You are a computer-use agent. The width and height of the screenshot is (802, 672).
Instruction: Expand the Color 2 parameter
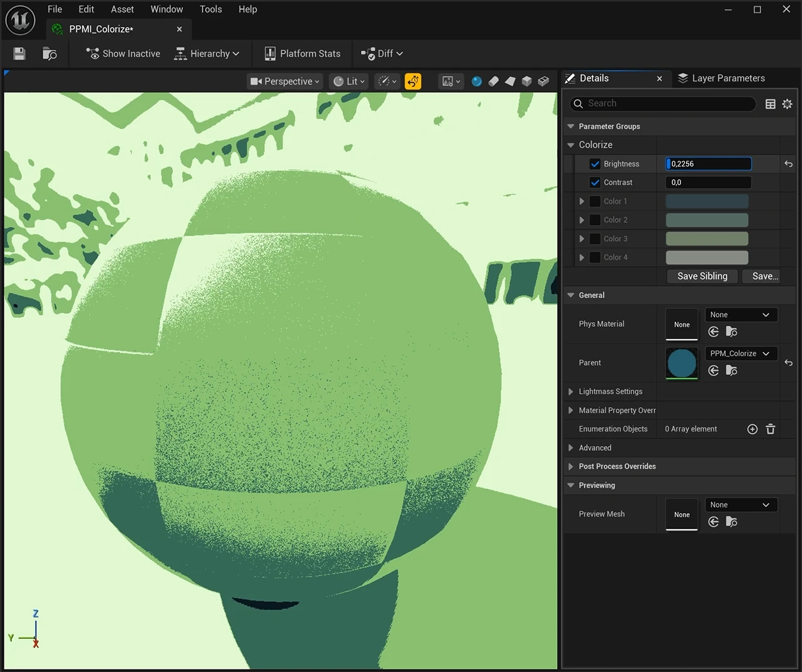click(582, 220)
